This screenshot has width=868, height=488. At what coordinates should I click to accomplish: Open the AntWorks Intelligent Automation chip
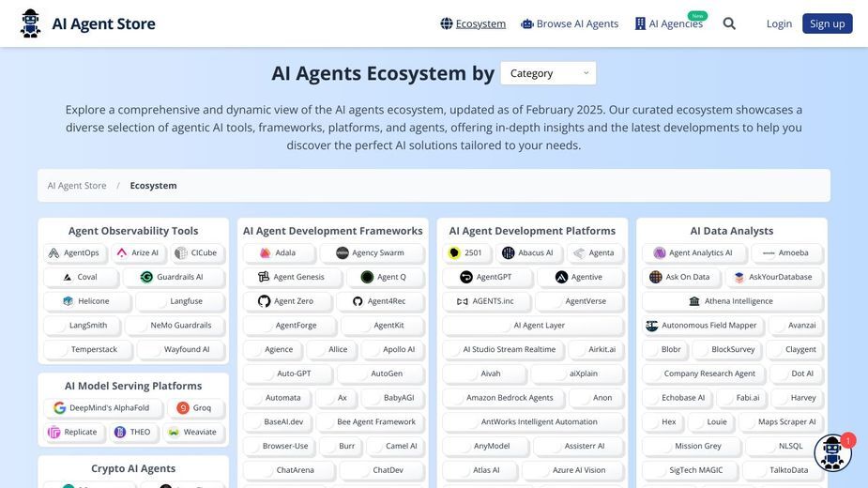534,421
